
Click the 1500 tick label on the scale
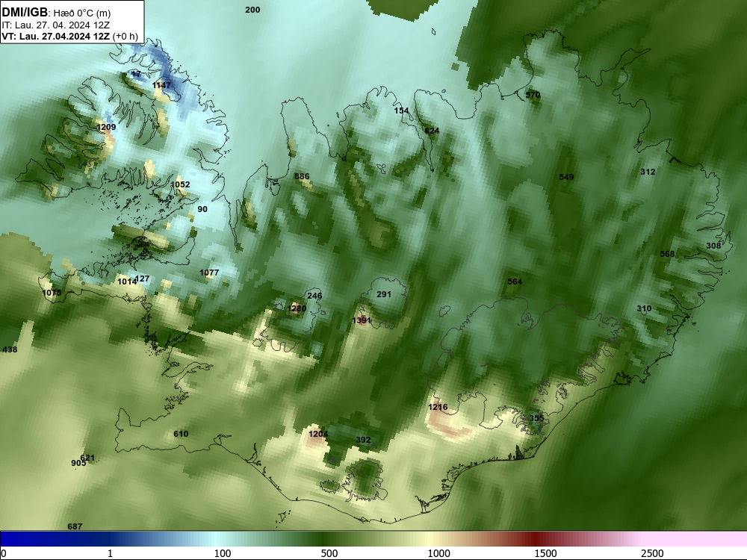[x=545, y=553]
